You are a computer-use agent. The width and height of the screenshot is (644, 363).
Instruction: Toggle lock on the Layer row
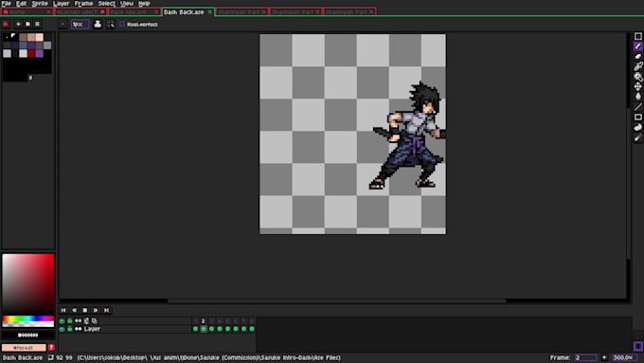tap(70, 329)
